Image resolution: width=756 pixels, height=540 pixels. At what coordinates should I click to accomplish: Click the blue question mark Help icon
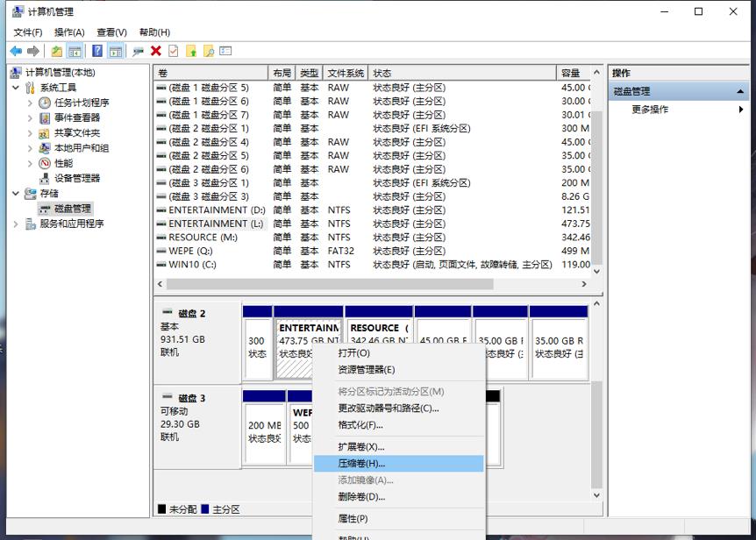(x=96, y=52)
